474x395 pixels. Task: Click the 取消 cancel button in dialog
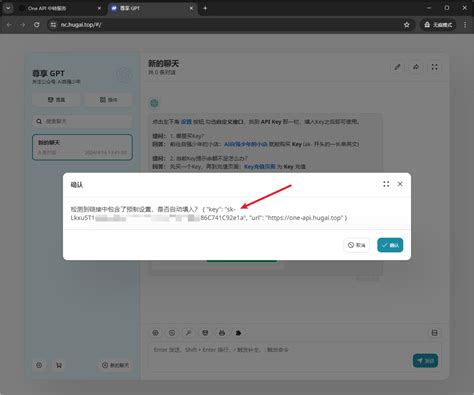coord(356,245)
